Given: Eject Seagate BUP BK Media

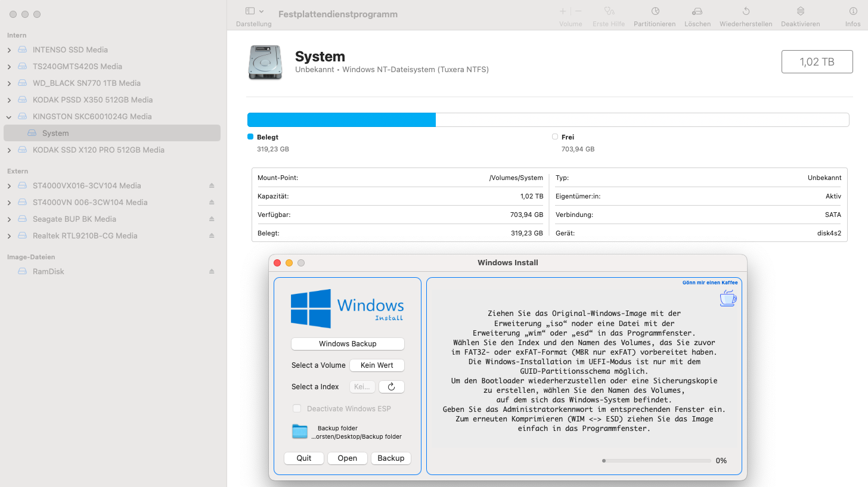Looking at the screenshot, I should point(212,219).
